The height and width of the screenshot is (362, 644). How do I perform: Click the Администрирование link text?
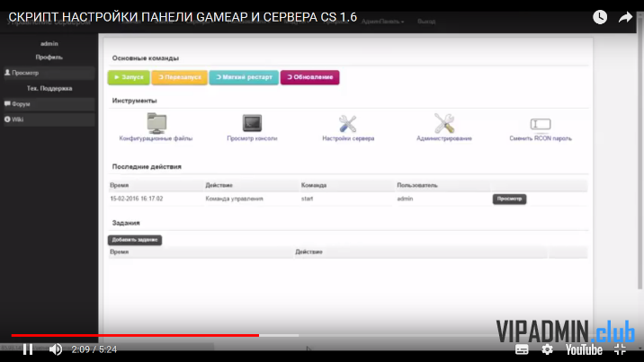pyautogui.click(x=444, y=138)
